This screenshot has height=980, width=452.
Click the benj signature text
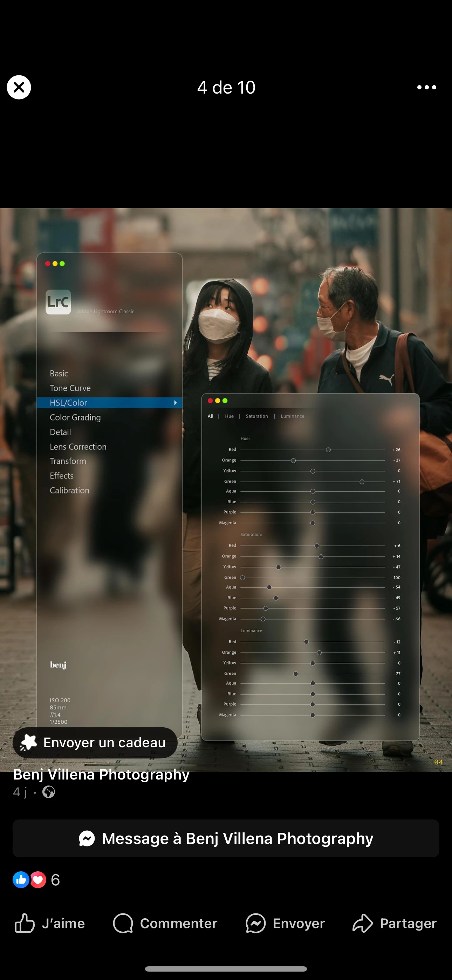coord(58,665)
